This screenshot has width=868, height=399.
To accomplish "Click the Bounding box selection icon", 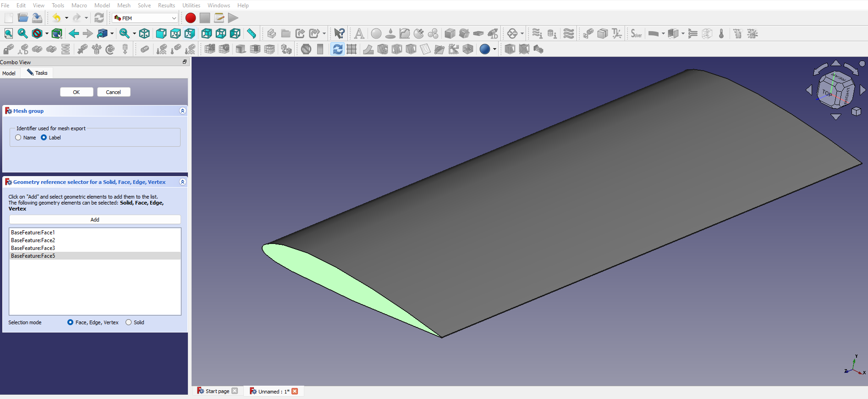I will (57, 33).
